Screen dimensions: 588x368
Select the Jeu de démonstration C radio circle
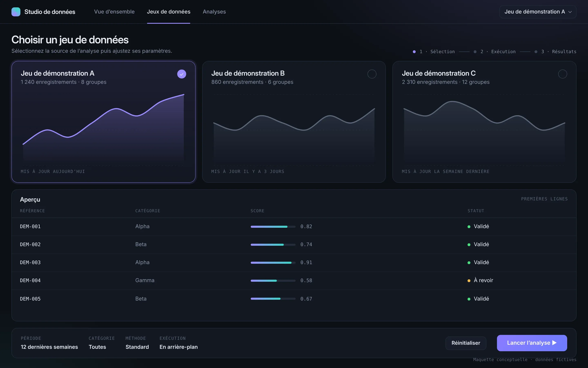562,74
